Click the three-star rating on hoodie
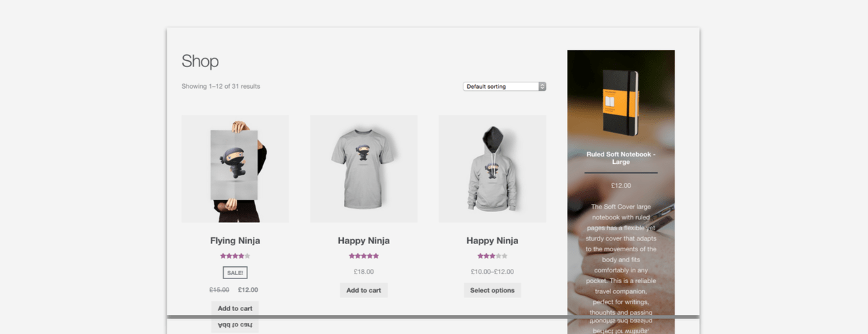Viewport: 868px width, 334px height. tap(492, 256)
